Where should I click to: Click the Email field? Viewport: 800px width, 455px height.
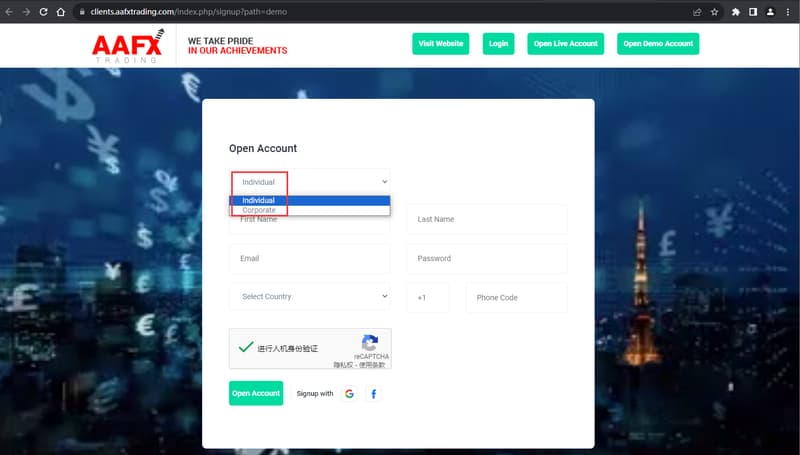point(310,259)
